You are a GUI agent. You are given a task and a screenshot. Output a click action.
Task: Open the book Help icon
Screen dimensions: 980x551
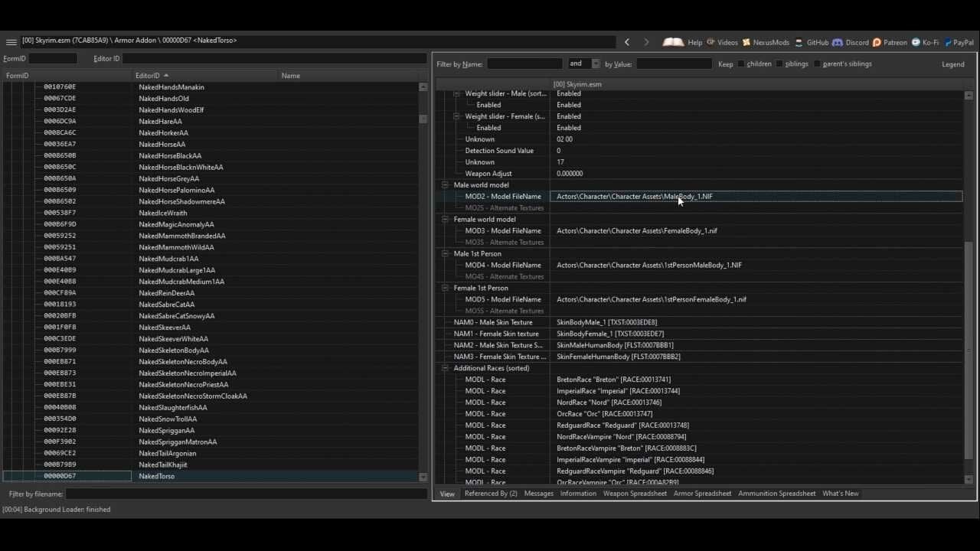click(x=673, y=42)
